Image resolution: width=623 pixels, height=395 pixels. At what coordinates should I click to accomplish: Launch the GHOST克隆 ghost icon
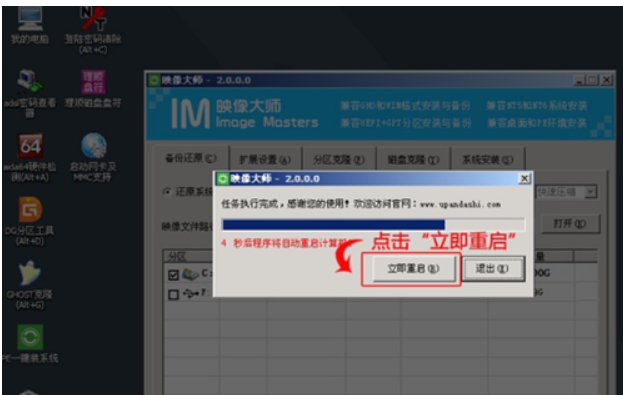click(30, 284)
